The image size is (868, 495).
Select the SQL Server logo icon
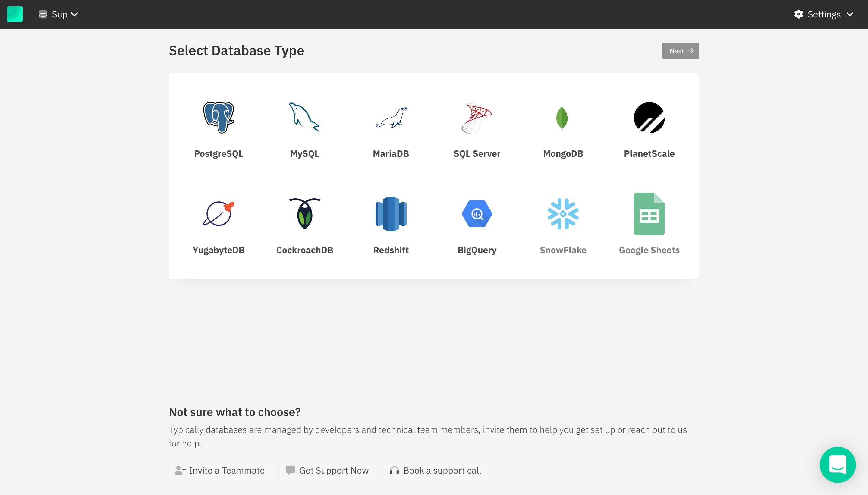click(x=476, y=117)
